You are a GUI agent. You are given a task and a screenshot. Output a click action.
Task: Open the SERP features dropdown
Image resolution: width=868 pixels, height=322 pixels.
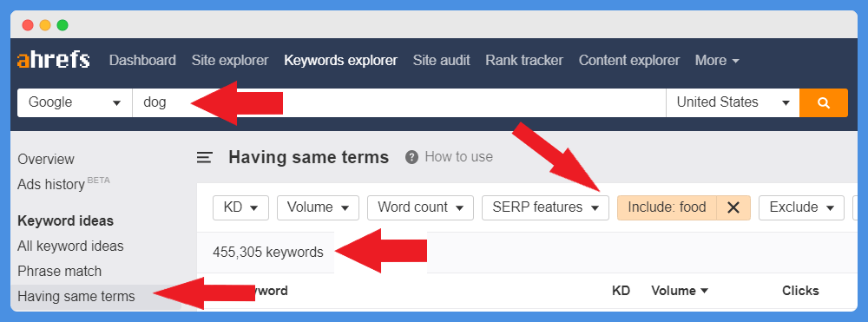545,207
